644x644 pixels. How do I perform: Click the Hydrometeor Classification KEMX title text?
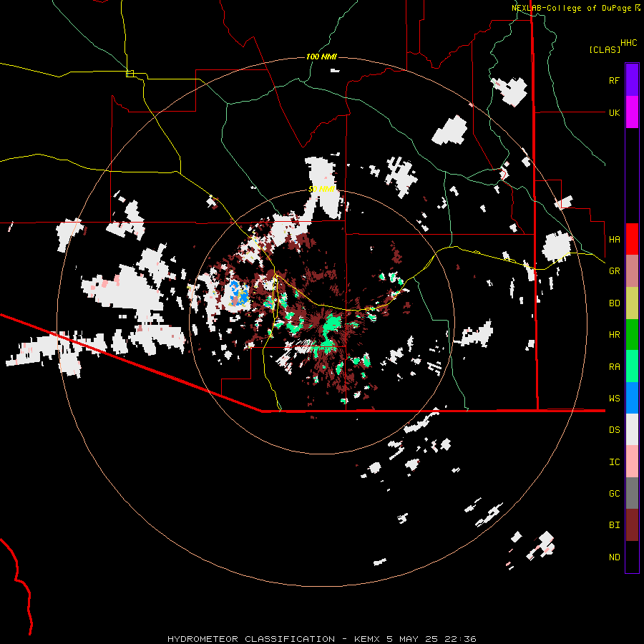(322, 639)
